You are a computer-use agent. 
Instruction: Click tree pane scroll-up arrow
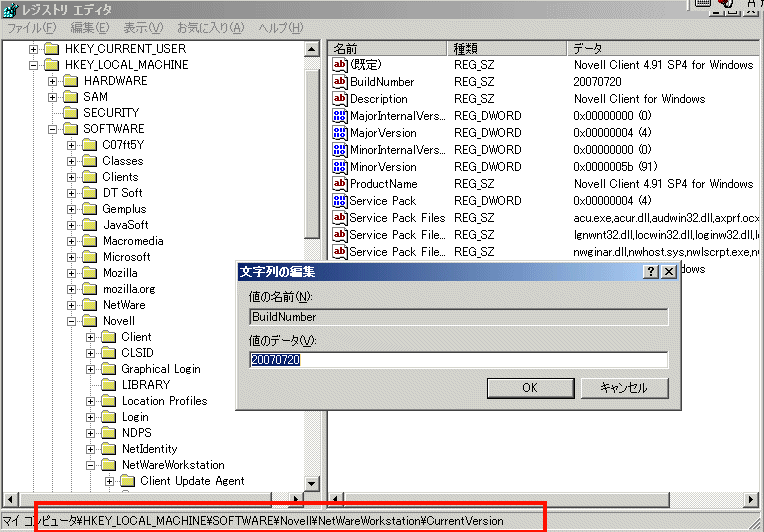[311, 49]
